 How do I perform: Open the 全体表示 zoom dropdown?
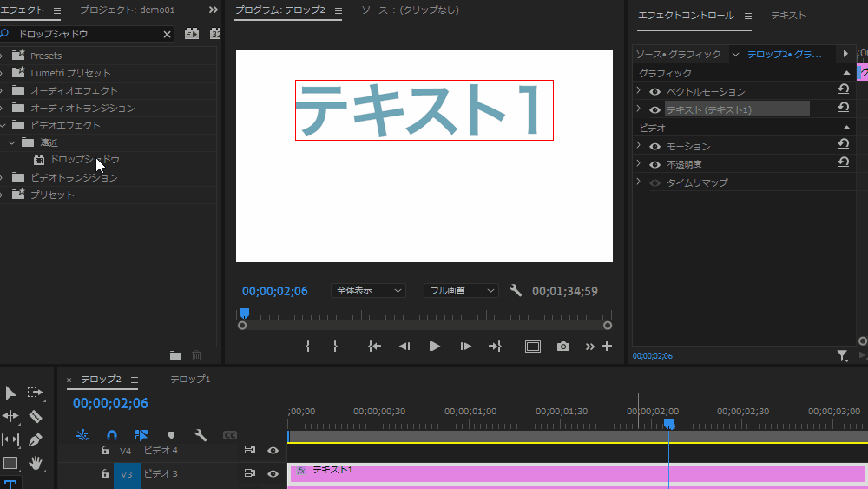pos(368,291)
